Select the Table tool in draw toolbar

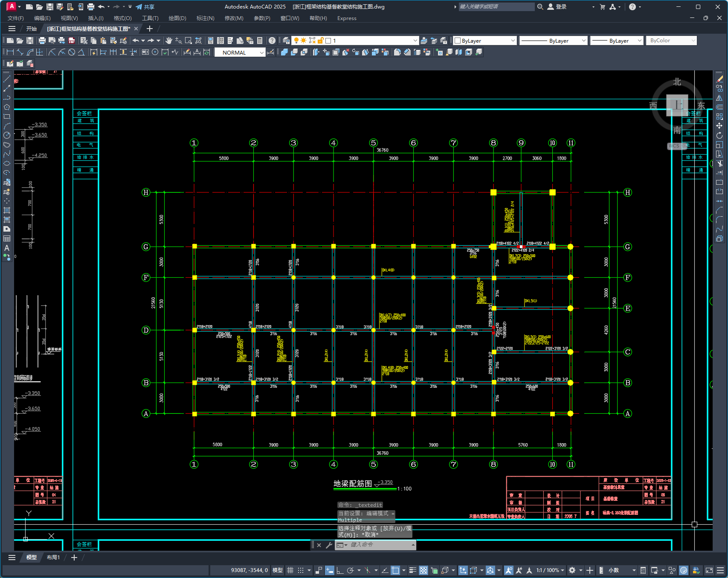coord(7,238)
